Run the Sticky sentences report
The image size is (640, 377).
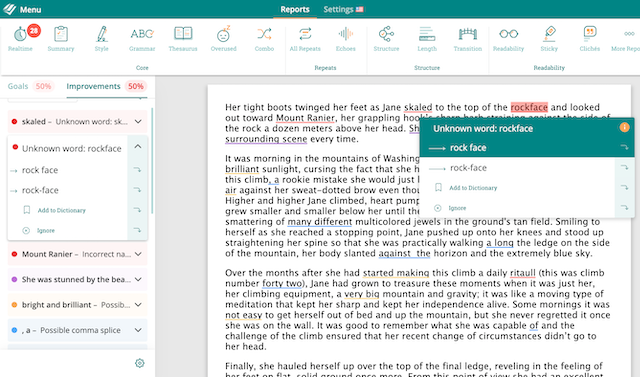[549, 38]
